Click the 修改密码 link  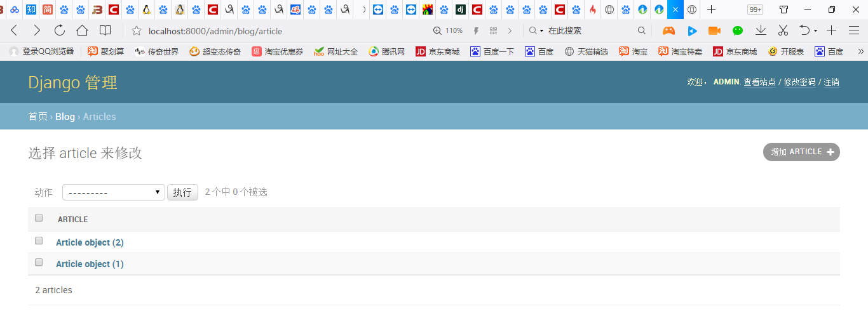click(799, 82)
